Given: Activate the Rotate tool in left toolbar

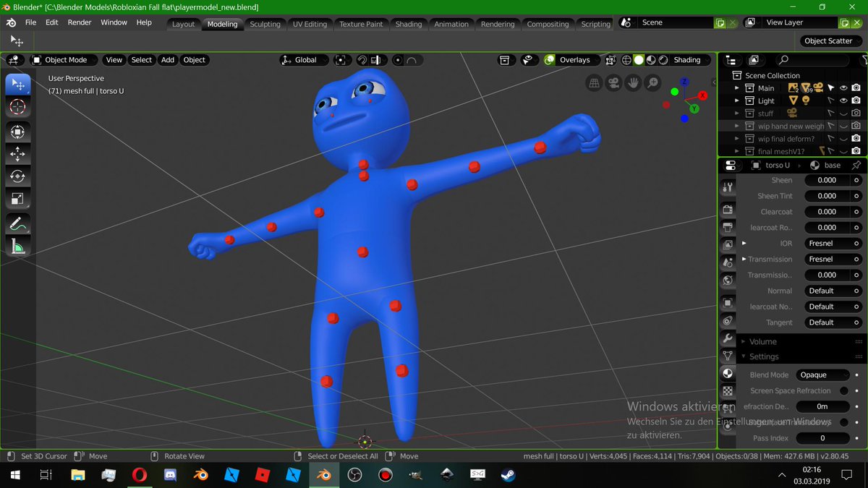Looking at the screenshot, I should (18, 176).
